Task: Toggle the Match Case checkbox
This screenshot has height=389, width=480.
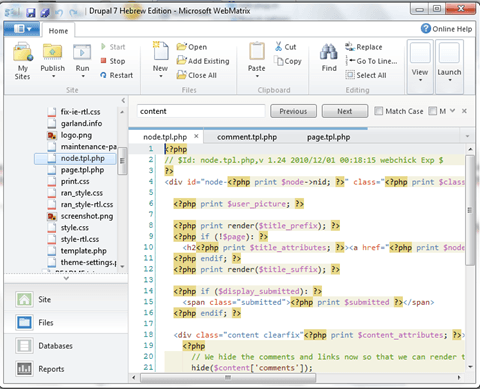Action: (x=378, y=111)
